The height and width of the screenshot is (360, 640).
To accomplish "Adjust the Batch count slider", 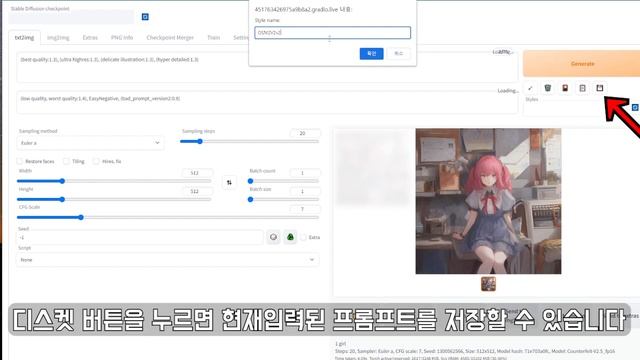I will tap(284, 181).
